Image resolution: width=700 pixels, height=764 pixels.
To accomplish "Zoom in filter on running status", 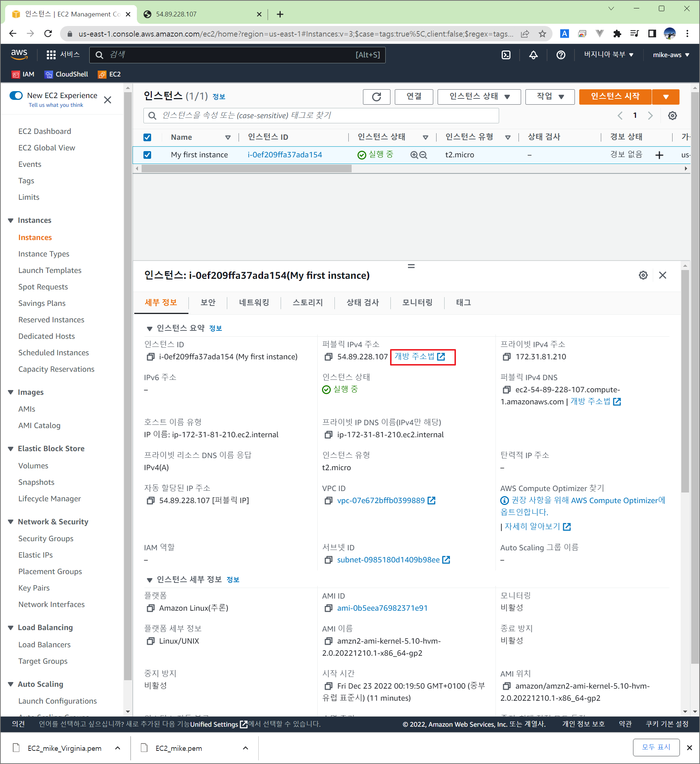I will tap(414, 155).
